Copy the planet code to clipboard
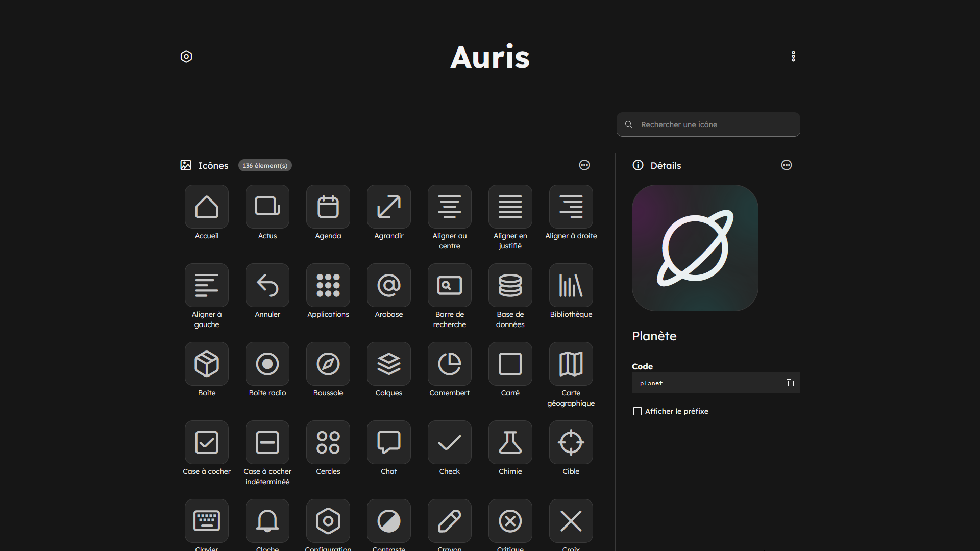This screenshot has height=551, width=980. click(790, 383)
